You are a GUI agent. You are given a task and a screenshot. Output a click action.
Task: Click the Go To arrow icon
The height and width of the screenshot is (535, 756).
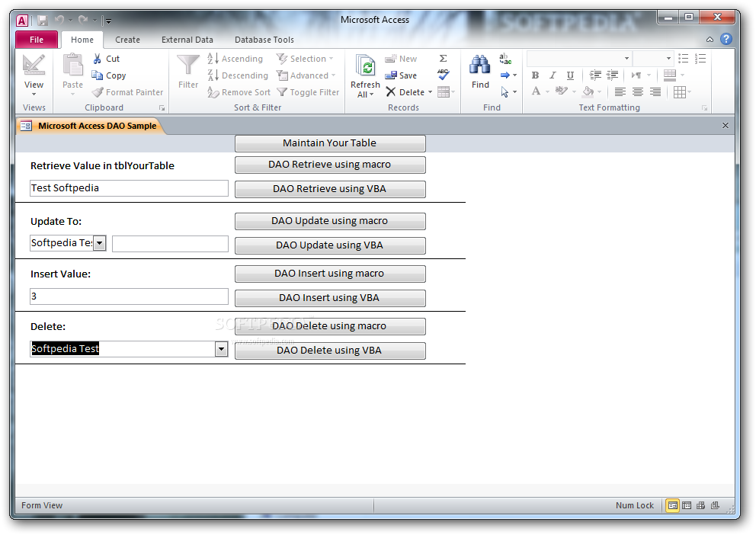point(505,75)
